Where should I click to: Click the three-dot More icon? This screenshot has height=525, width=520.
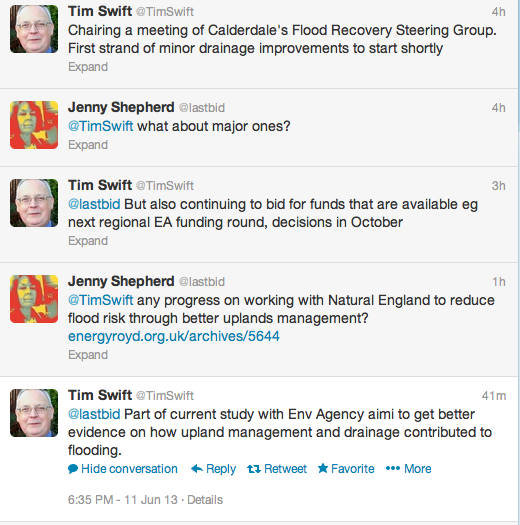pos(393,468)
